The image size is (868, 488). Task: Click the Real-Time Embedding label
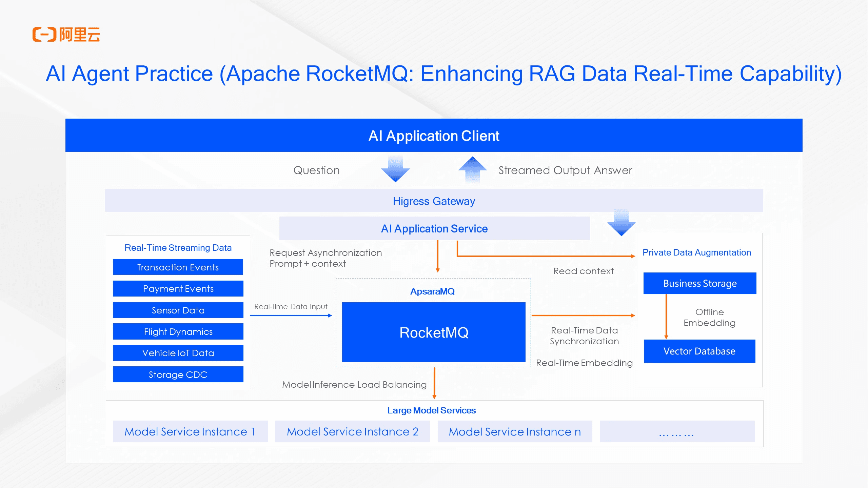coord(585,363)
